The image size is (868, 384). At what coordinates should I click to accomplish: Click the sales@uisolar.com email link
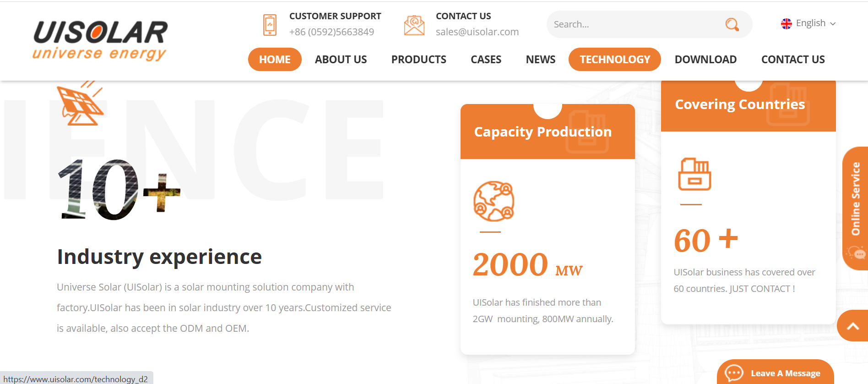pyautogui.click(x=477, y=32)
